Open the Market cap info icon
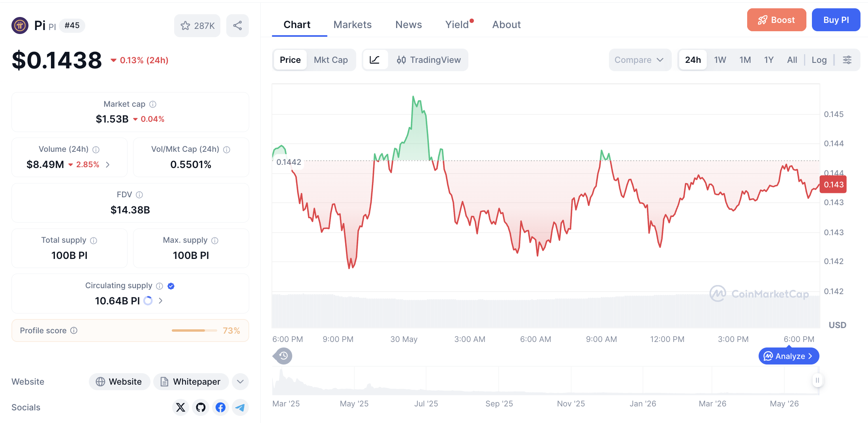 [x=153, y=104]
